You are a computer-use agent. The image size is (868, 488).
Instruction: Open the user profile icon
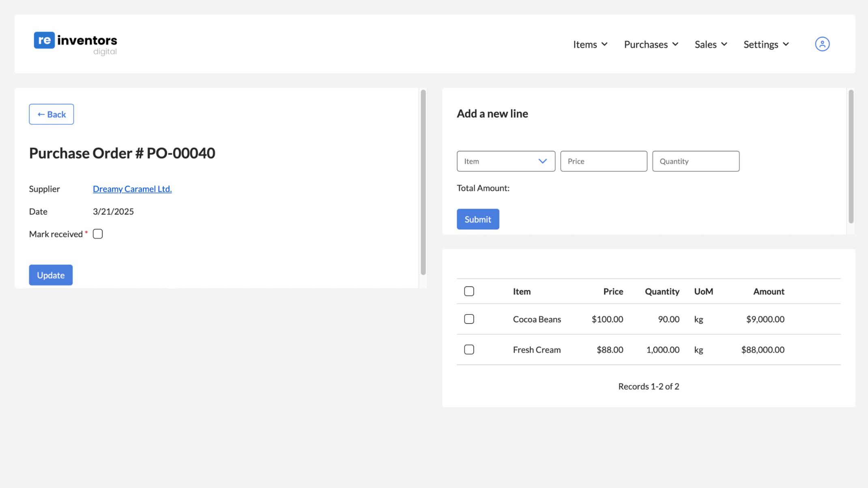pos(822,44)
